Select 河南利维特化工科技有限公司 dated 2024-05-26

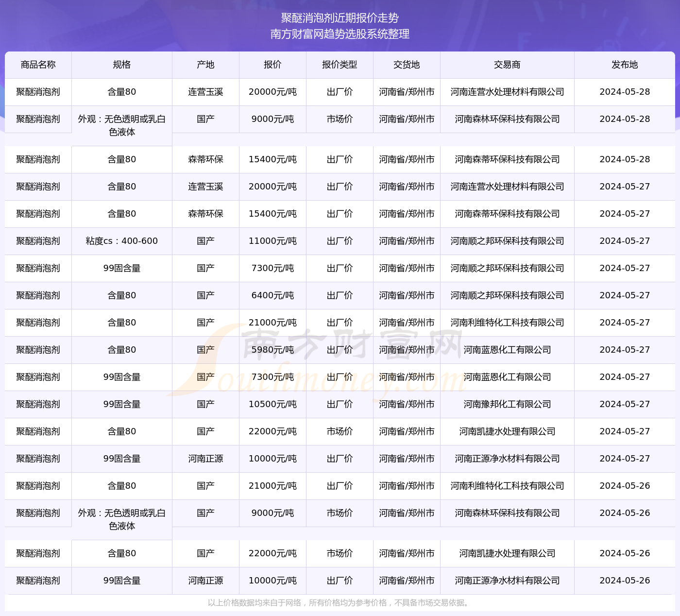507,486
